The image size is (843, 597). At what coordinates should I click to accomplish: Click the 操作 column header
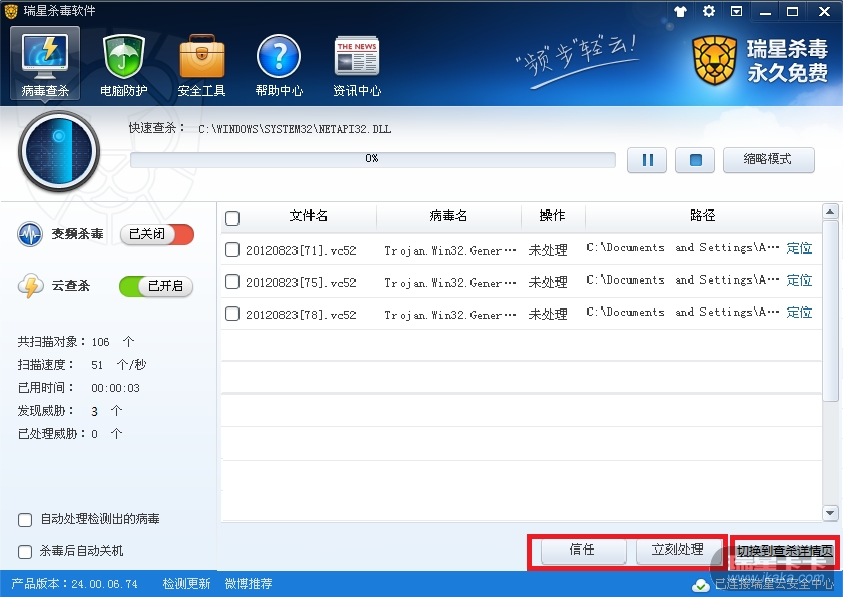click(553, 216)
